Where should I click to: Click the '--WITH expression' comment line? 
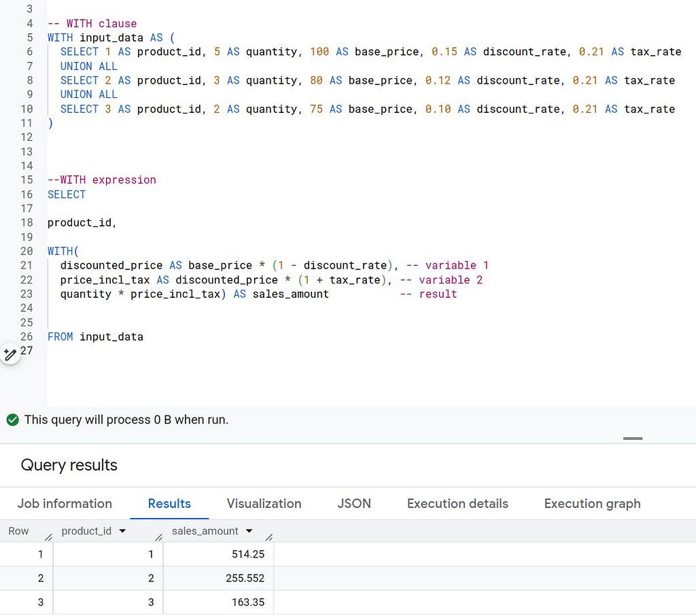click(x=102, y=180)
